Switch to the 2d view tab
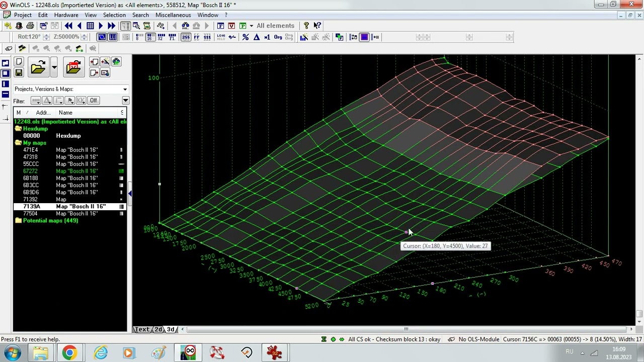This screenshot has height=362, width=644. [x=158, y=329]
